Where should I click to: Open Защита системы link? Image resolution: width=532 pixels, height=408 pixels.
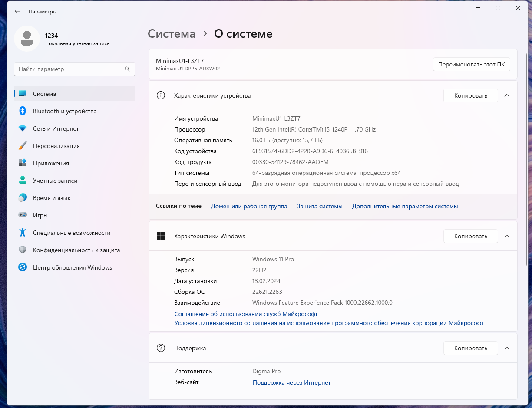click(x=320, y=206)
